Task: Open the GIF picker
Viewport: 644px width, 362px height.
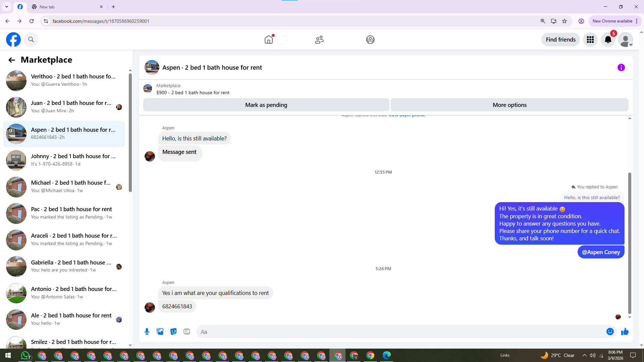Action: 187,332
